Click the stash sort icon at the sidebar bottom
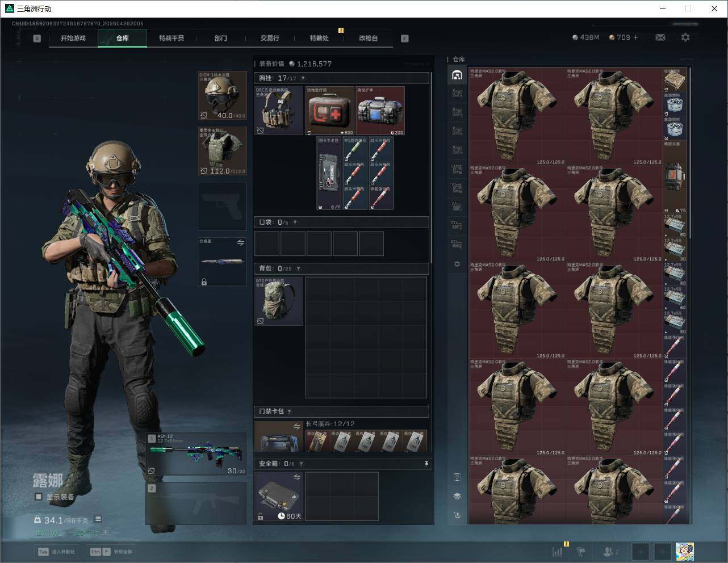 (x=457, y=515)
